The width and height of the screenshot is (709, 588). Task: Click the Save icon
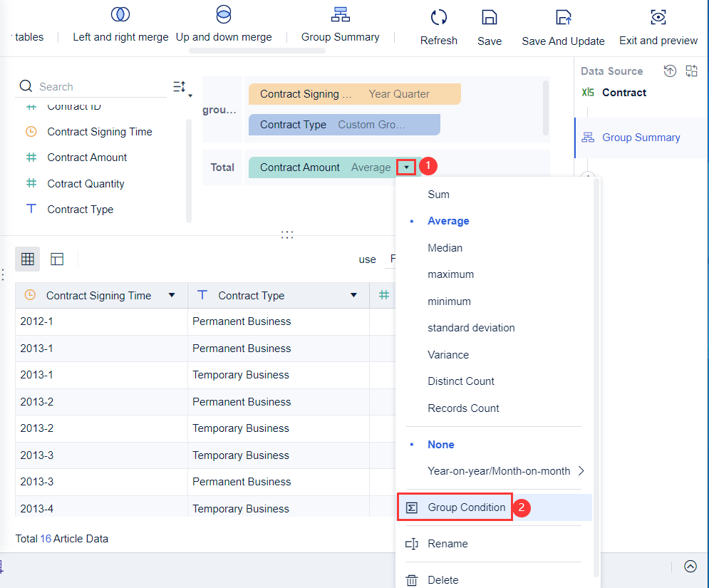tap(490, 17)
